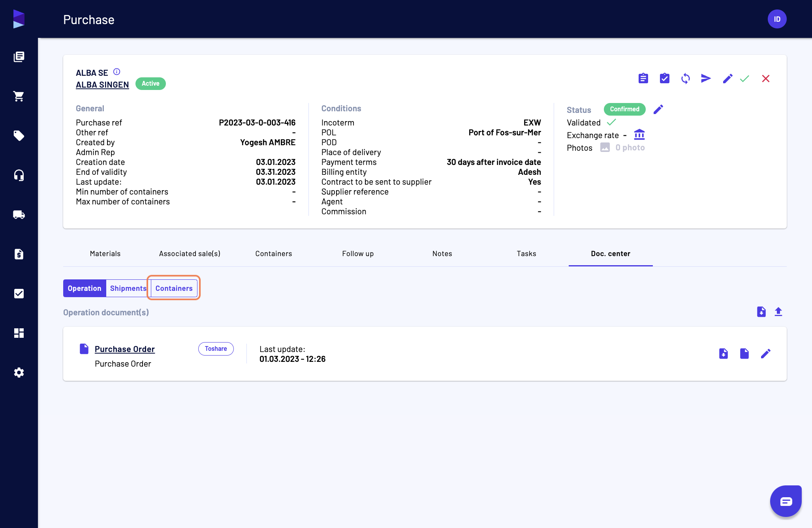This screenshot has height=528, width=812.
Task: Click the app logo in top-left corner
Action: (x=19, y=19)
